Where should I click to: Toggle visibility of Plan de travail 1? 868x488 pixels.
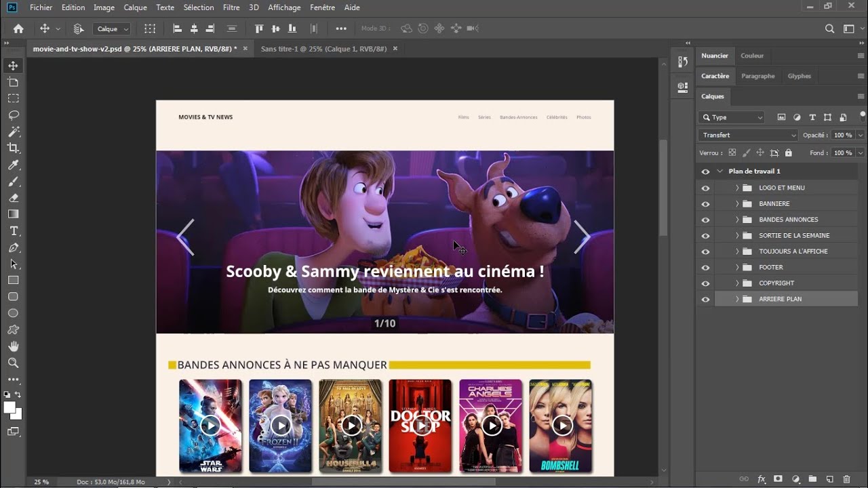tap(705, 171)
